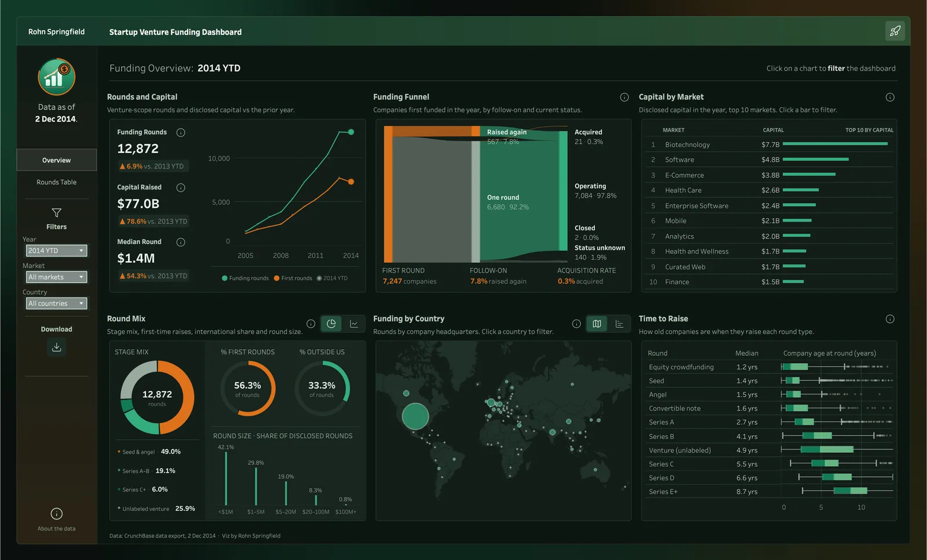
Task: Open the Funding by Country info icon
Action: pos(576,324)
